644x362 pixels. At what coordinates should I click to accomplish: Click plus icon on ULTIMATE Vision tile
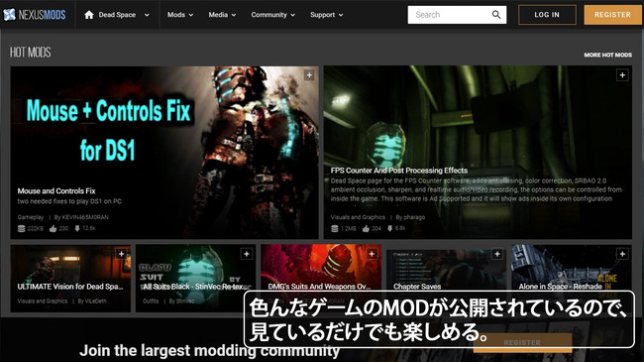(121, 254)
